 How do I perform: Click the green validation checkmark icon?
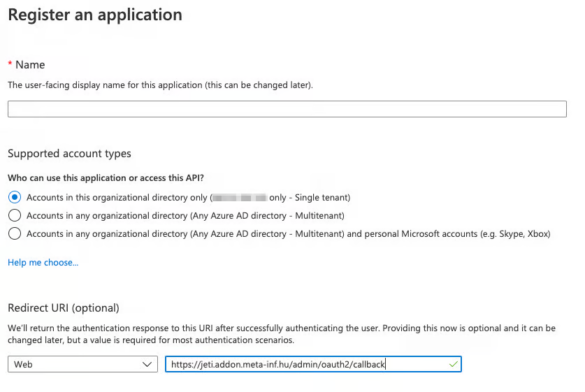pyautogui.click(x=454, y=364)
